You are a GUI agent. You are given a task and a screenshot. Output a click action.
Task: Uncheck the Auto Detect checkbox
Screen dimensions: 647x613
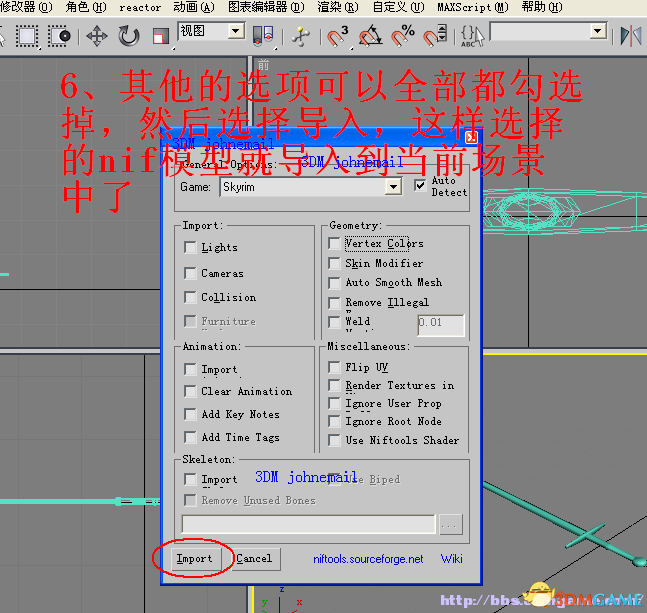[x=420, y=186]
